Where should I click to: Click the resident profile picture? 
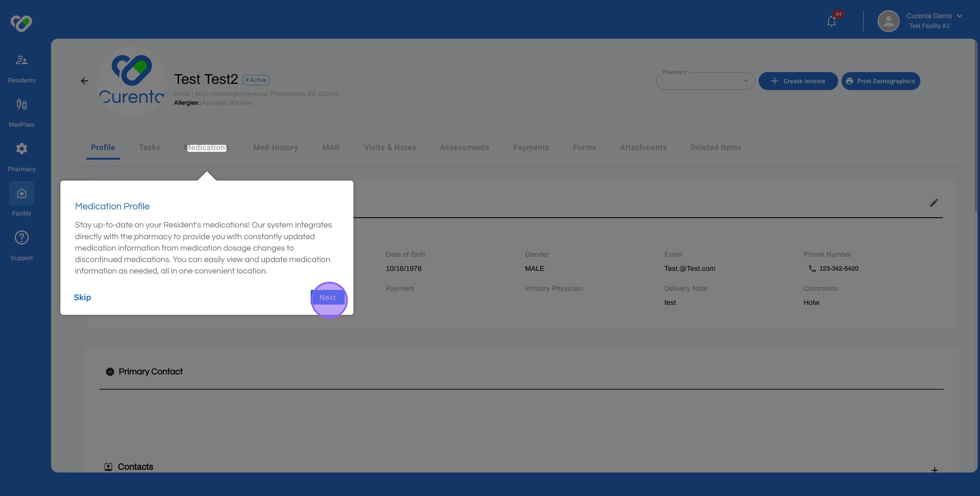click(132, 80)
